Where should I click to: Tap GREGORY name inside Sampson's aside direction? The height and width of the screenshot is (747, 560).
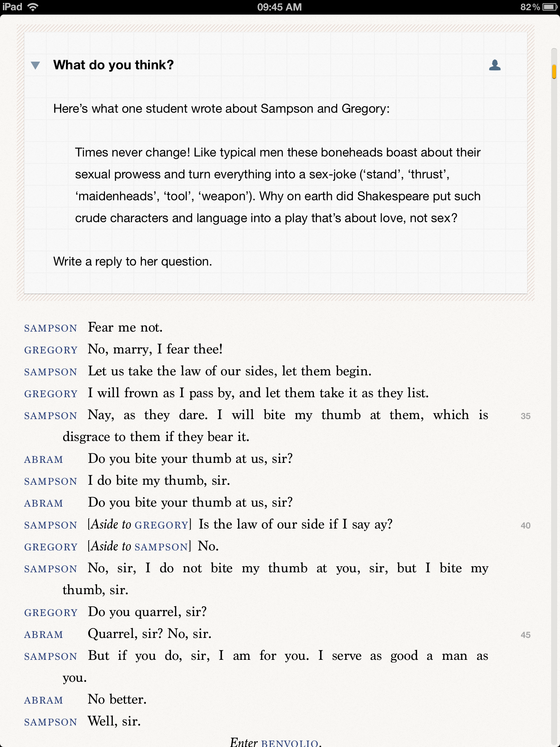(x=161, y=525)
